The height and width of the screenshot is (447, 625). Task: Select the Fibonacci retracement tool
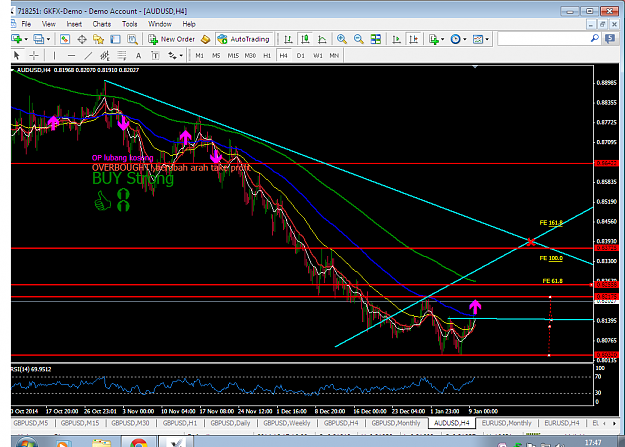(x=122, y=55)
